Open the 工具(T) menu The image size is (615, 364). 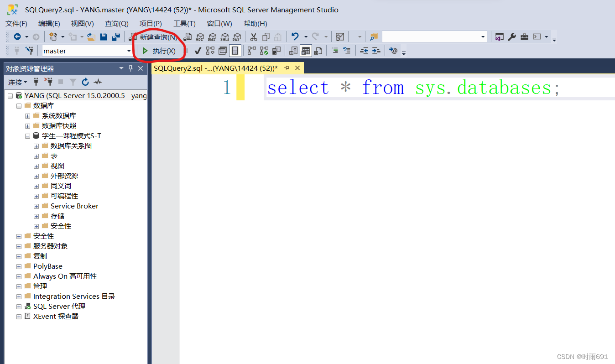pyautogui.click(x=184, y=23)
